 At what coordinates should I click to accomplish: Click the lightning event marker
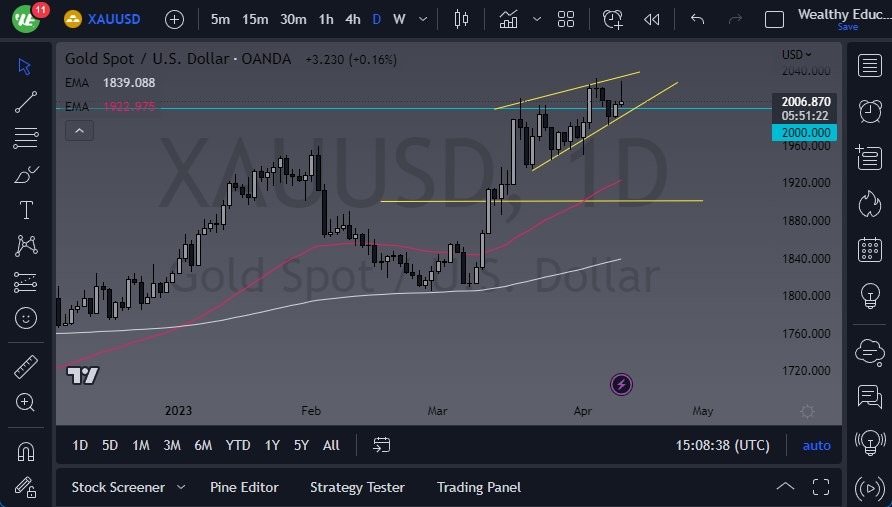tap(621, 385)
